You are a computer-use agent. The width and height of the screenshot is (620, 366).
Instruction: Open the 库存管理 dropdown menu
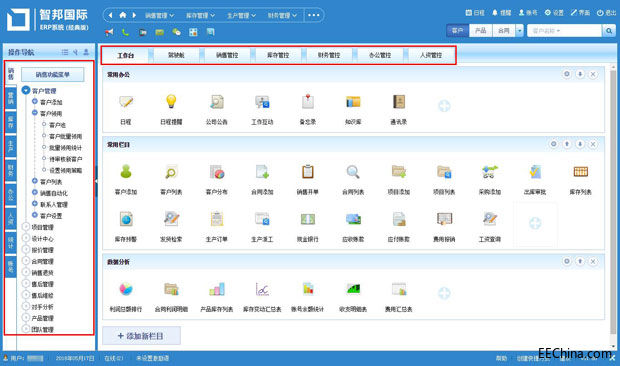click(200, 15)
